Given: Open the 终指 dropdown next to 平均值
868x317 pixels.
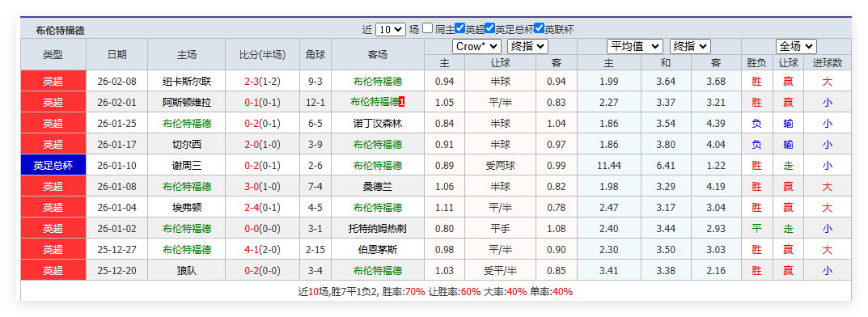Looking at the screenshot, I should click(x=690, y=46).
